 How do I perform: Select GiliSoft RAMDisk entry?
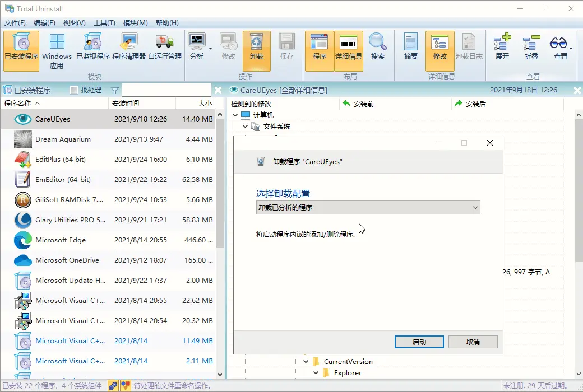(108, 199)
